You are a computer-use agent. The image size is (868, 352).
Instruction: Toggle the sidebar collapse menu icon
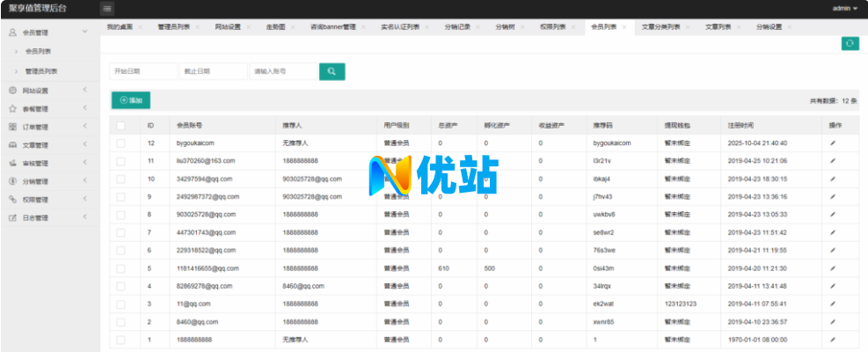tap(107, 9)
